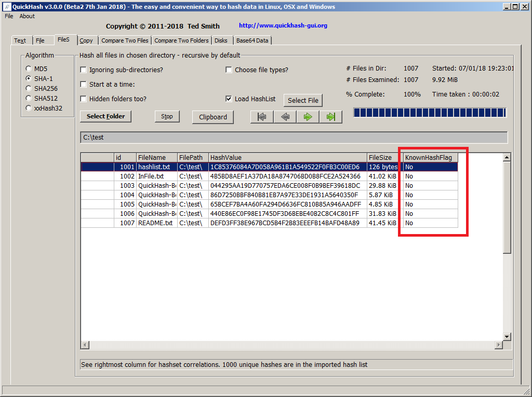This screenshot has width=532, height=397.
Task: Open the quickhash-gui.org website link
Action: (x=283, y=25)
